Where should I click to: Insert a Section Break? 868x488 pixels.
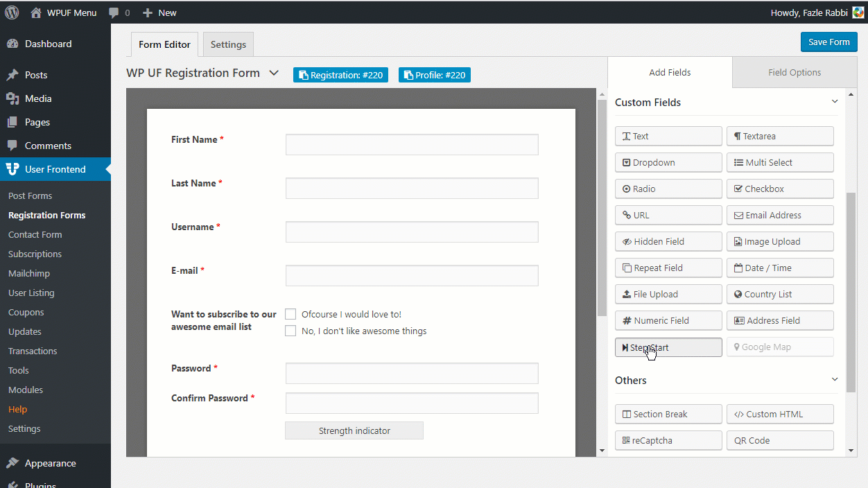(x=668, y=414)
